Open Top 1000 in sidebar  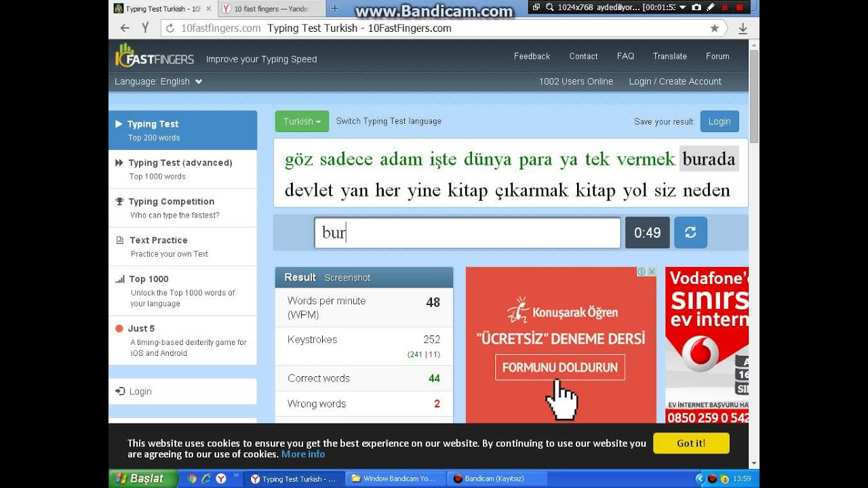tap(182, 290)
